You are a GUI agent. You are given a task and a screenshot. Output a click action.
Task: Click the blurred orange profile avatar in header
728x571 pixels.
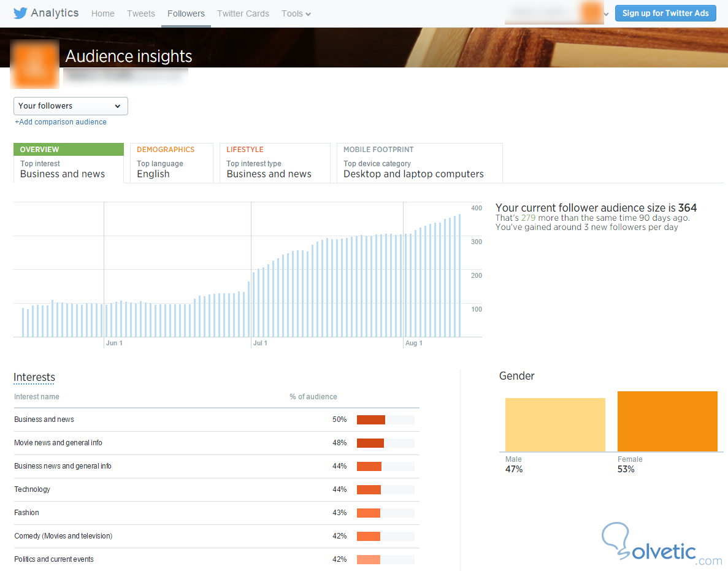point(591,12)
